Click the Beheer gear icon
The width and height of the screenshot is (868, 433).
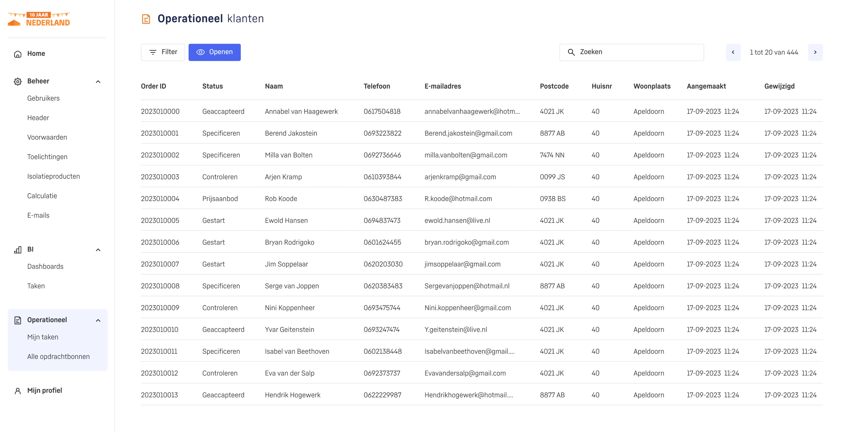18,81
